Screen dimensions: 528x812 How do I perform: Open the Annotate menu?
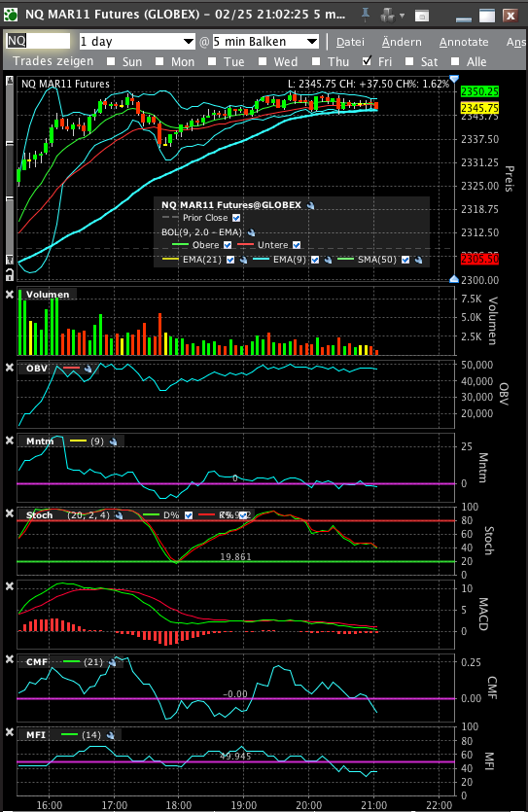464,42
